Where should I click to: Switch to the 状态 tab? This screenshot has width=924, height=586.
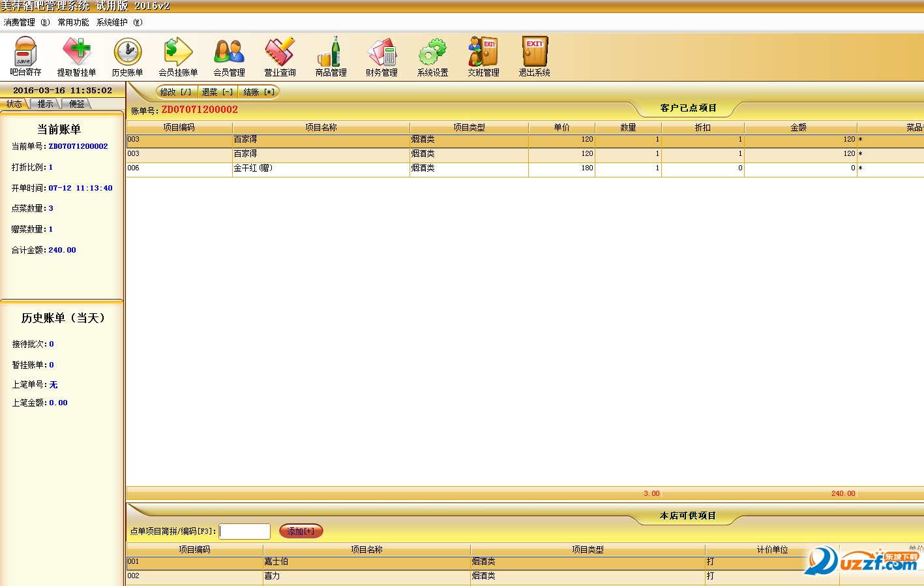(x=14, y=104)
